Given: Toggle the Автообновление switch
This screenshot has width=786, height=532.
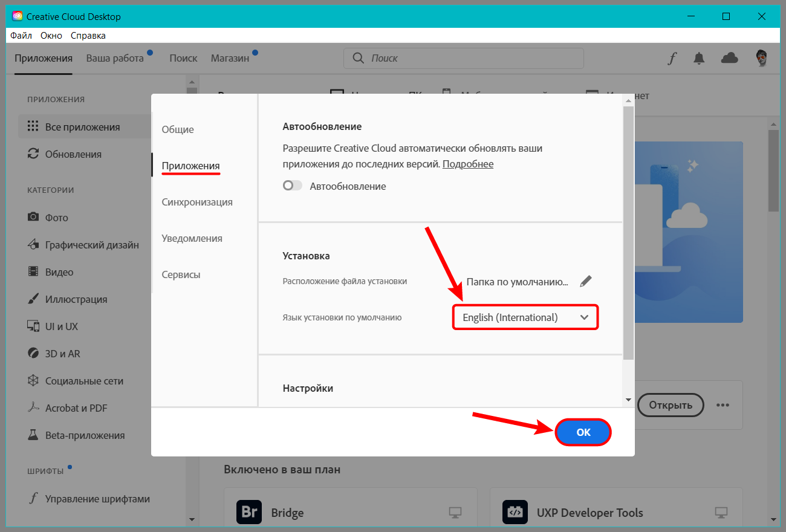Looking at the screenshot, I should 292,186.
